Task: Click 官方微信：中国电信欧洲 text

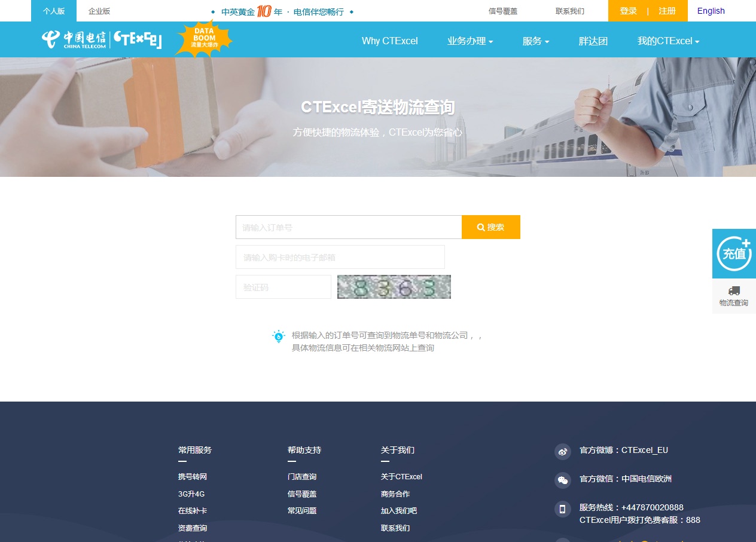Action: point(626,479)
